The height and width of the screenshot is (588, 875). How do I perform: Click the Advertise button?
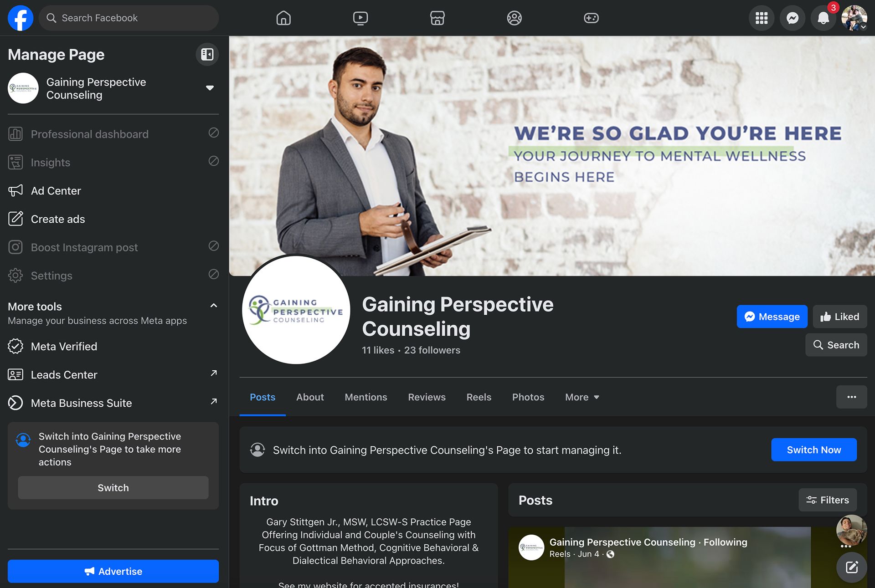click(113, 571)
